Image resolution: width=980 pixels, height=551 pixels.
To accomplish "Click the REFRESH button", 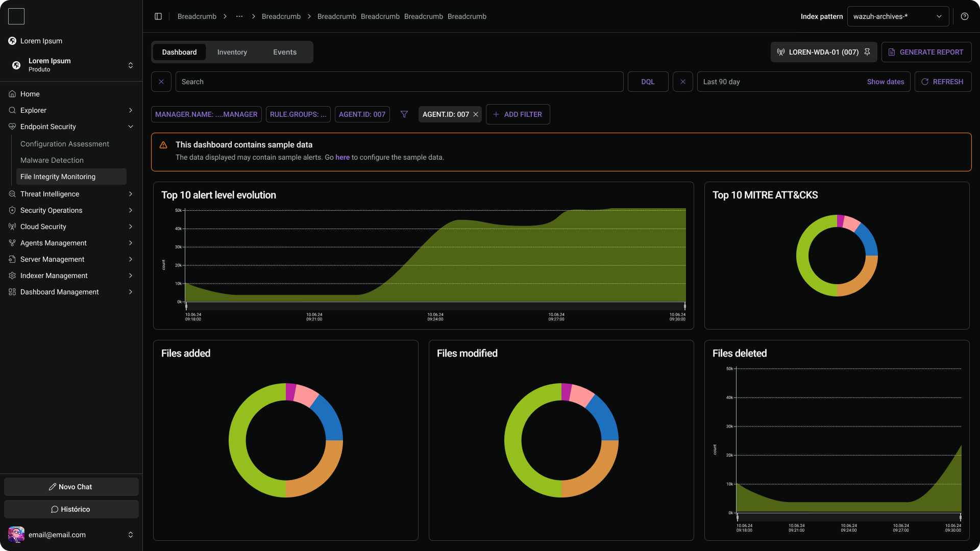I will click(x=943, y=82).
